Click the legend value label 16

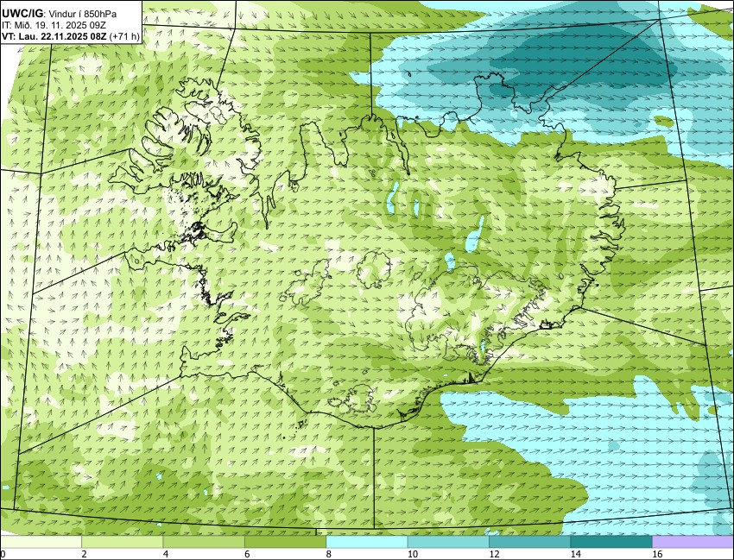coord(657,554)
